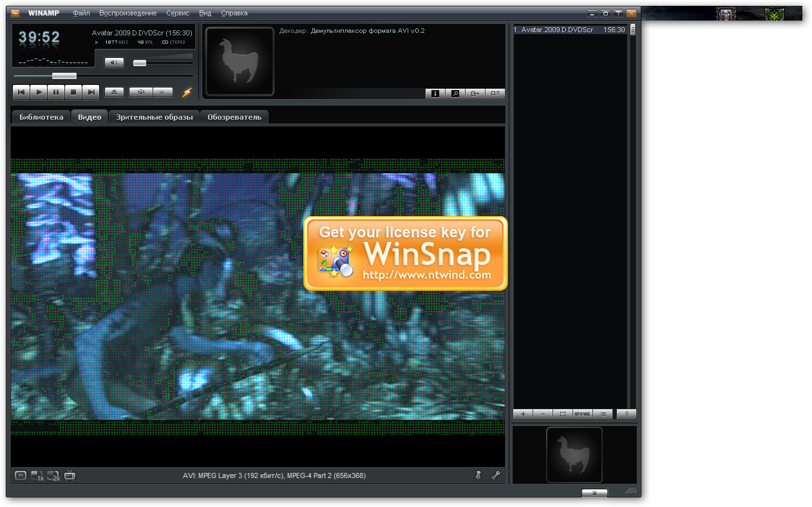
Task: Switch to the Зрительные образы tab
Action: (x=155, y=117)
